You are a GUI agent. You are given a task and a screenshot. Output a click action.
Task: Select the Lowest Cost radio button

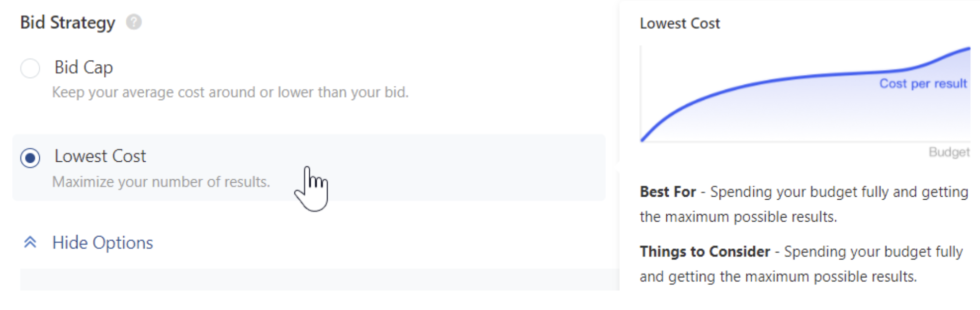coord(30,158)
